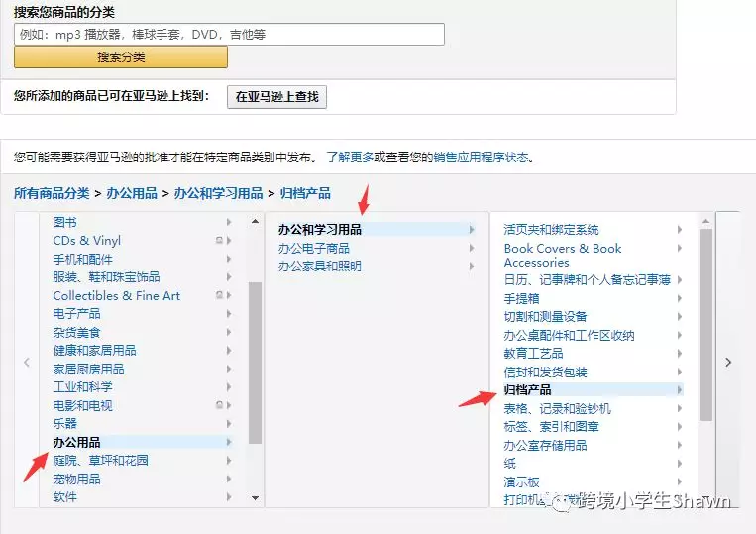Select the 电子产品 category
The height and width of the screenshot is (534, 756).
tap(76, 314)
